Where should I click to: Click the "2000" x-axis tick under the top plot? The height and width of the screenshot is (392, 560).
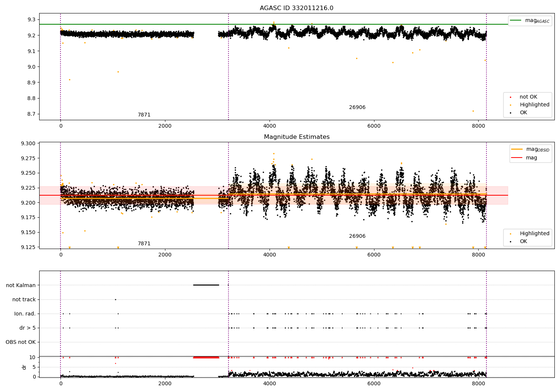tap(165, 126)
